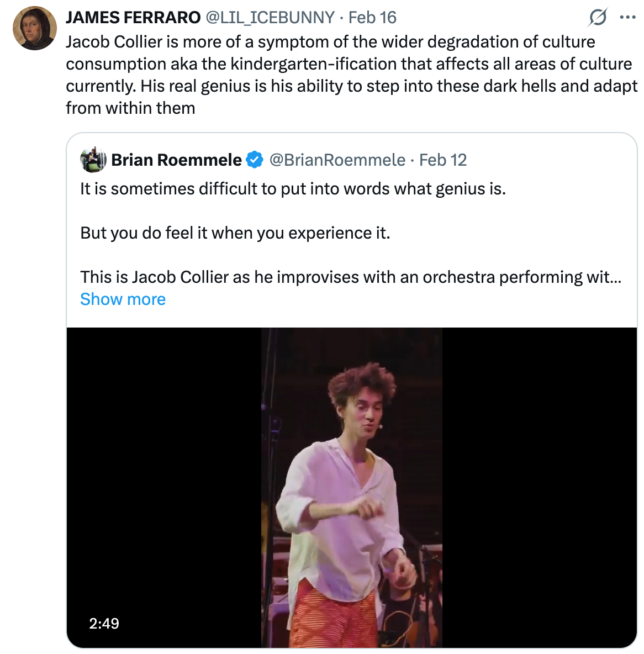
Task: Click the Grok slashed-circle icon
Action: tap(597, 18)
